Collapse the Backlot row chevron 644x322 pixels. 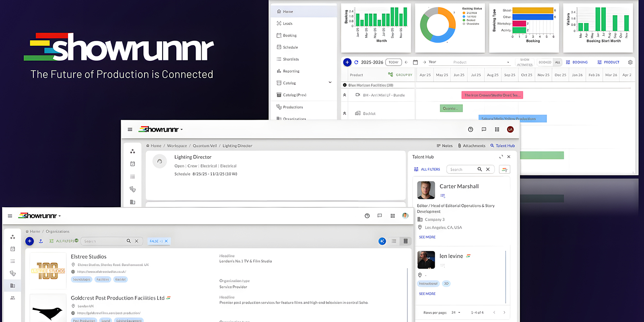(x=345, y=114)
